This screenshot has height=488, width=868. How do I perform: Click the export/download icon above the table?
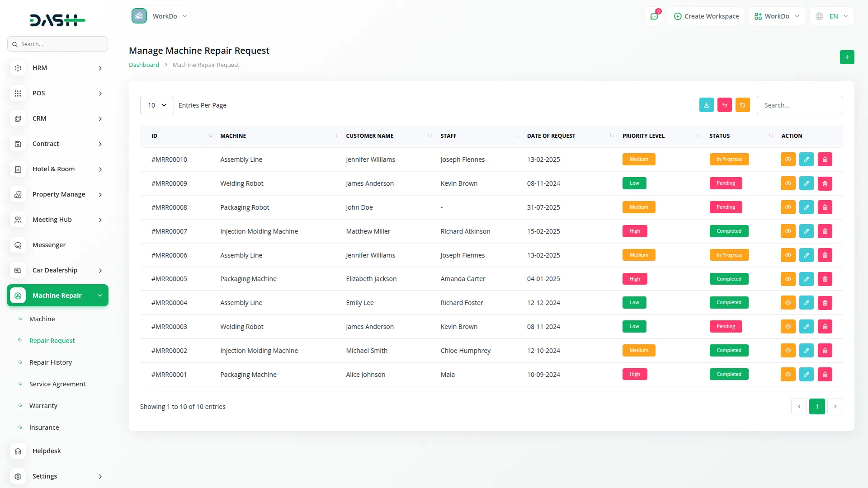(706, 105)
